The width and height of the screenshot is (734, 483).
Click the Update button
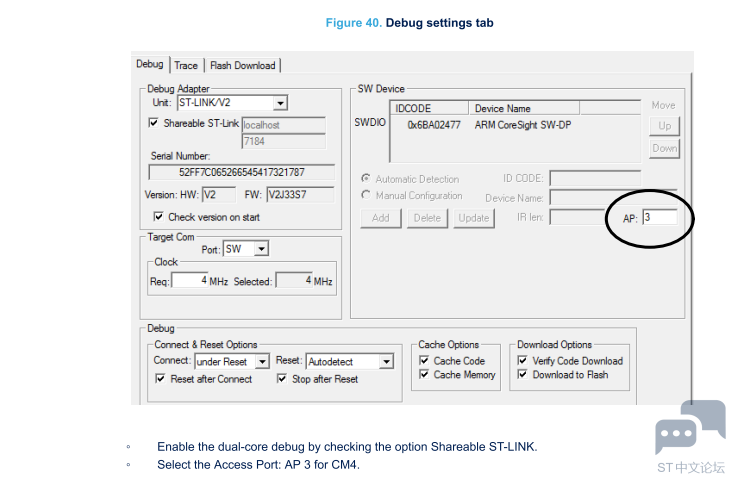tap(474, 218)
